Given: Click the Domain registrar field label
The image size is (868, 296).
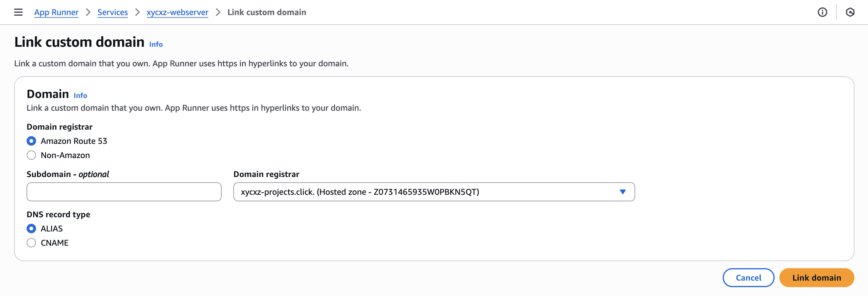Looking at the screenshot, I should click(x=266, y=174).
